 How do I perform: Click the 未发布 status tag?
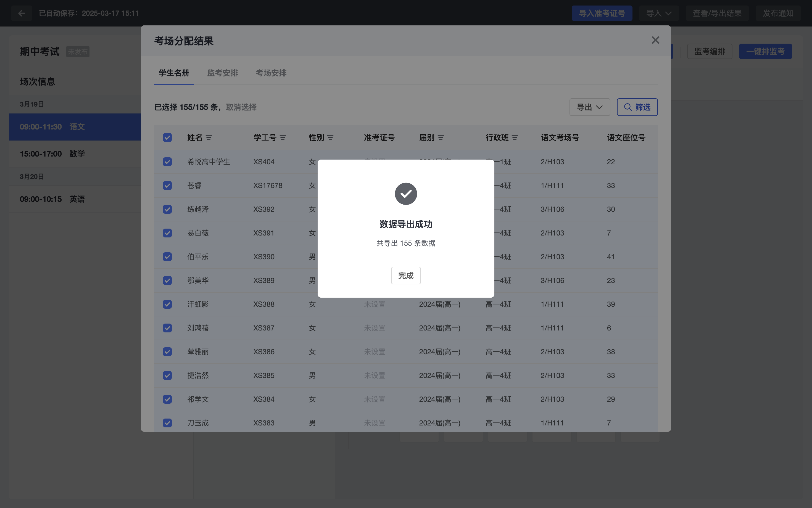tap(78, 52)
